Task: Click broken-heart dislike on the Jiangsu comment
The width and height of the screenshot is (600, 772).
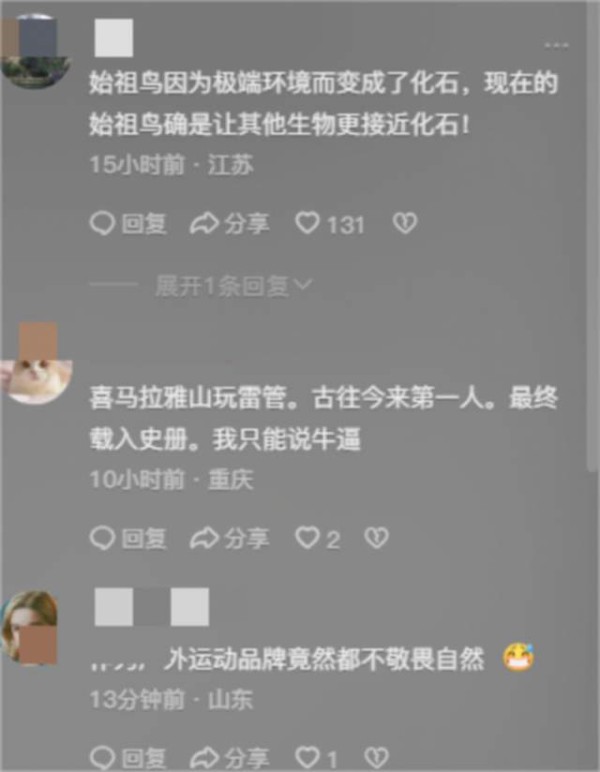Action: click(405, 223)
